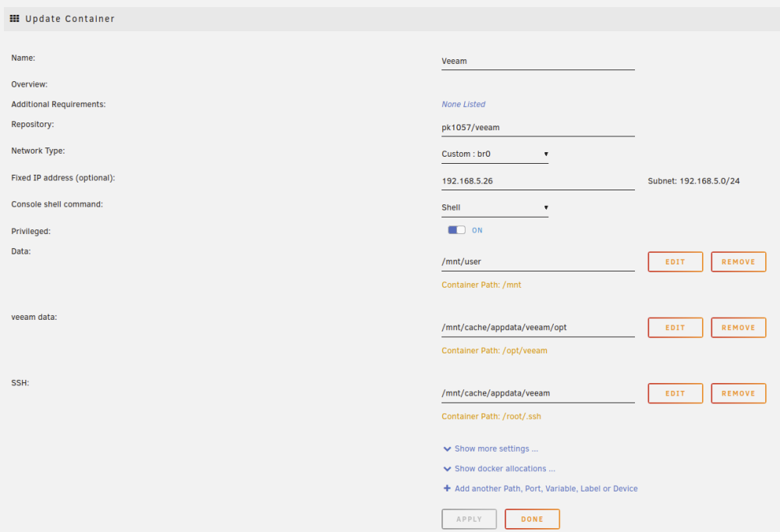This screenshot has width=780, height=532.
Task: Expand Show more settings
Action: tap(496, 449)
